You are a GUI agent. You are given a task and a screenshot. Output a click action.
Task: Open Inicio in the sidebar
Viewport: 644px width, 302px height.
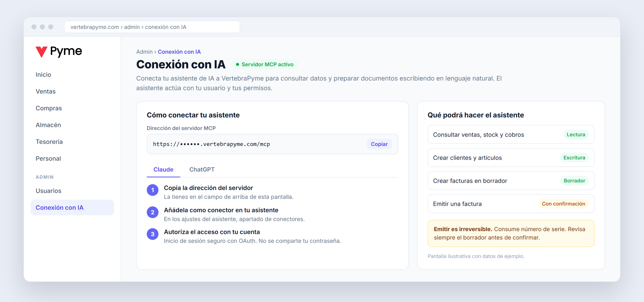tap(43, 74)
